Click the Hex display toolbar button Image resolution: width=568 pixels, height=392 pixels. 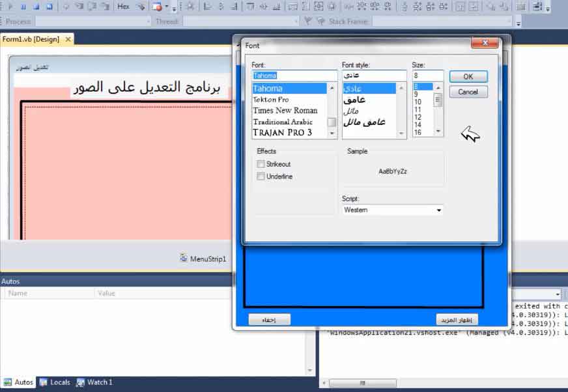(x=123, y=7)
